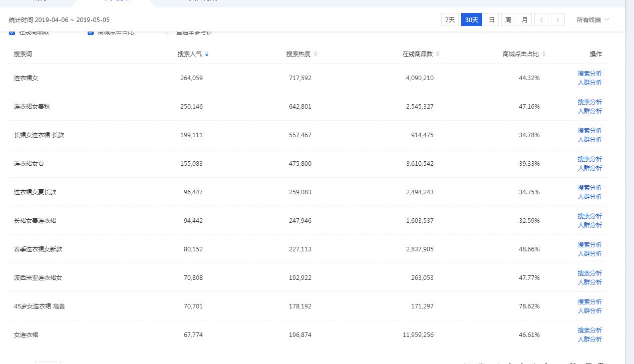Toggle 在线商品数 checkbox

pyautogui.click(x=12, y=33)
